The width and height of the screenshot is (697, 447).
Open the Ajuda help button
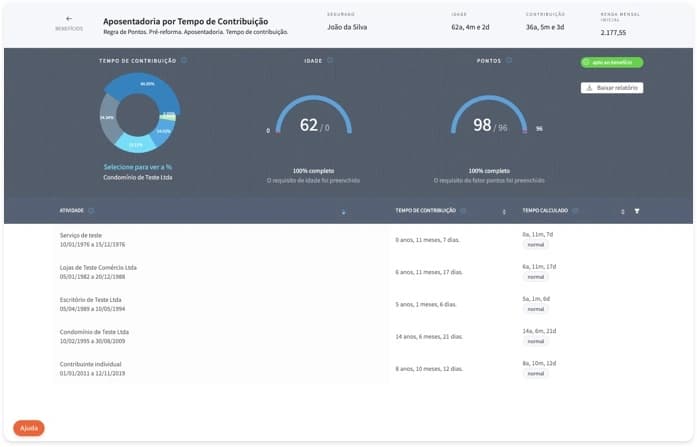[29, 427]
